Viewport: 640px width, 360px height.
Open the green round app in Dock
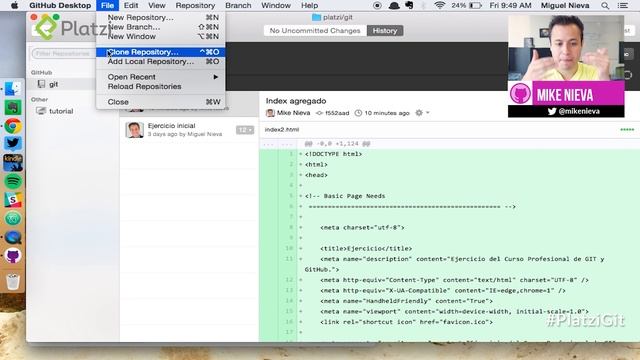tap(13, 219)
